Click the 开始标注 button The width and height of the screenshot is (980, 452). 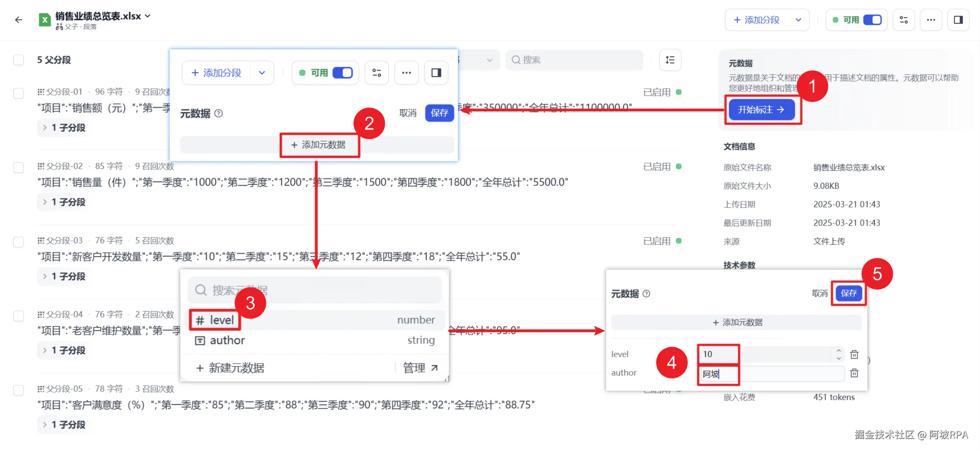(x=761, y=110)
